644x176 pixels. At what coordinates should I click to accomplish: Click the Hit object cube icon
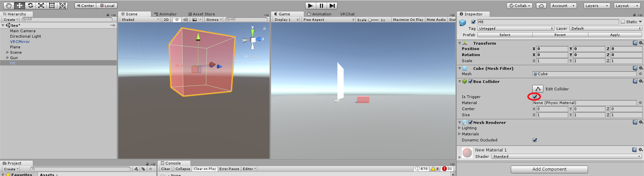[x=463, y=23]
